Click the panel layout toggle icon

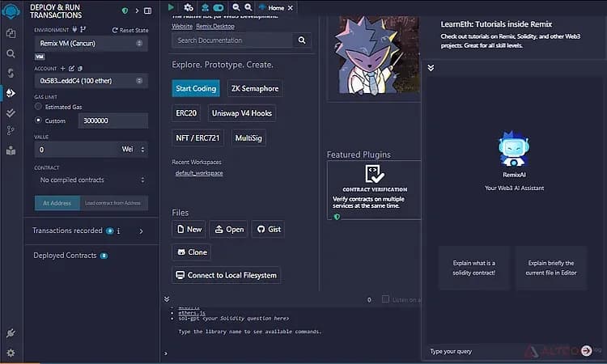click(x=148, y=11)
